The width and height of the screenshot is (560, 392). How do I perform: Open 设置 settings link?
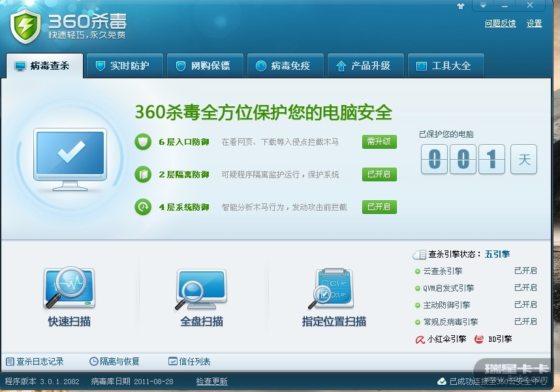coord(534,23)
